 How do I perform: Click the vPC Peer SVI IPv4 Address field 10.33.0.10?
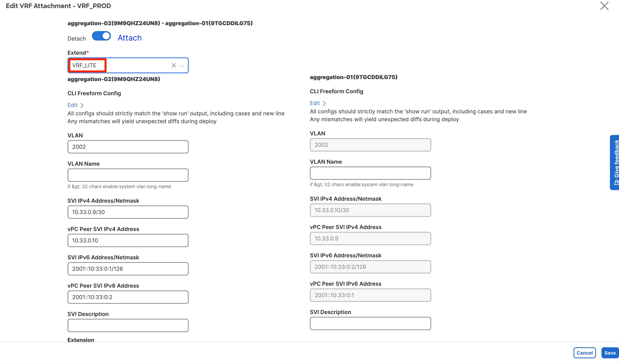pyautogui.click(x=128, y=240)
